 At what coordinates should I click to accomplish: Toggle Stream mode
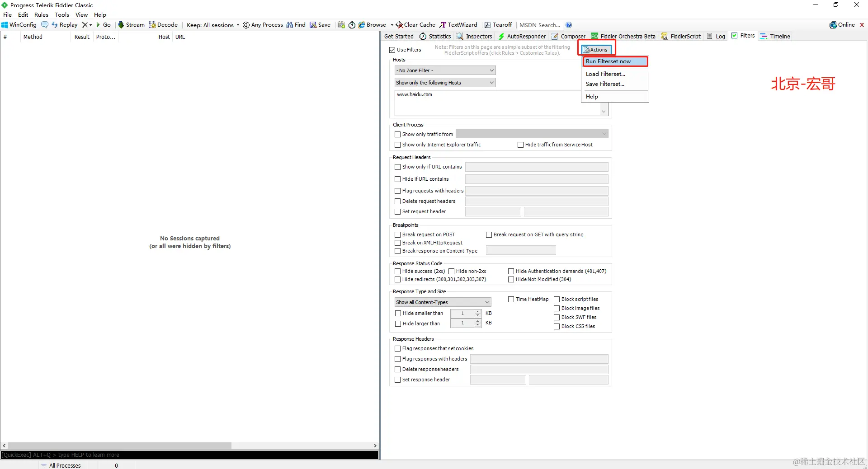[131, 25]
